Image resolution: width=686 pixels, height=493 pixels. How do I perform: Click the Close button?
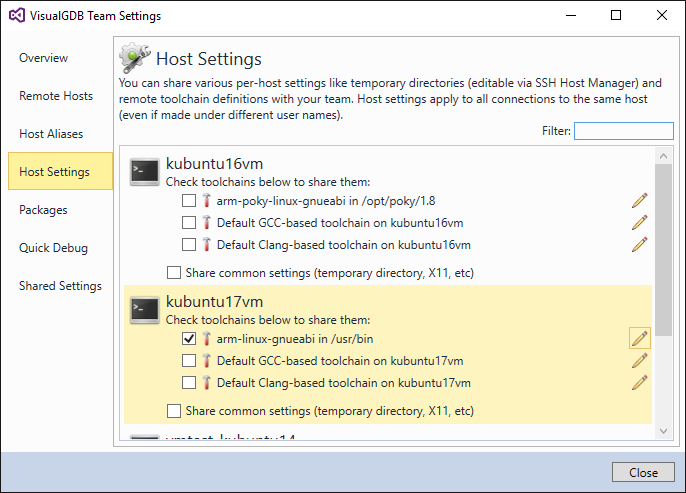[x=643, y=472]
